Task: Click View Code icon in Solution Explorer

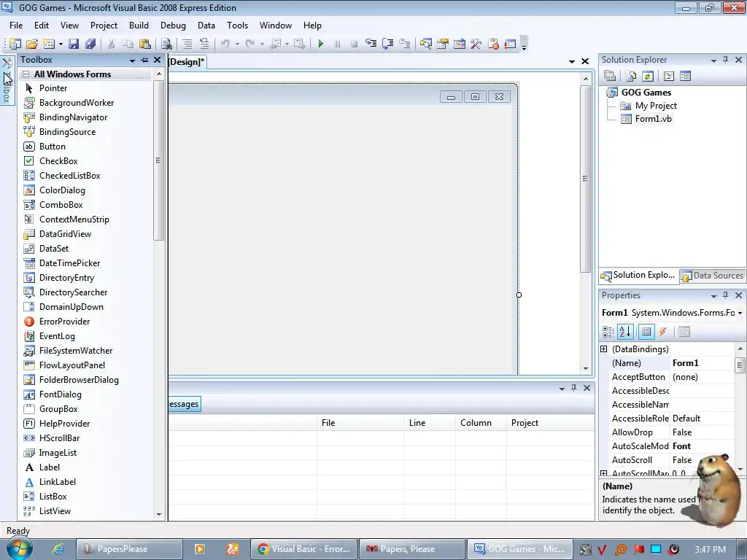Action: click(668, 76)
